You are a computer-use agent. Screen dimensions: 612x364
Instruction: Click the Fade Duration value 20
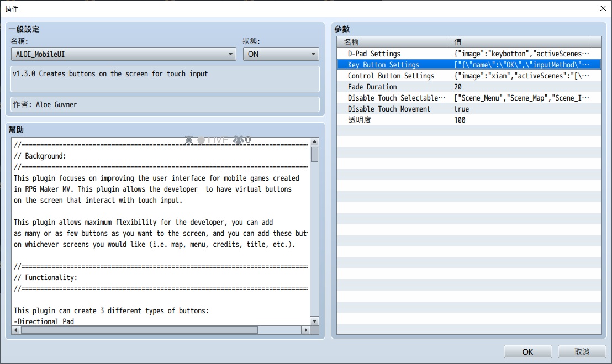click(x=458, y=87)
